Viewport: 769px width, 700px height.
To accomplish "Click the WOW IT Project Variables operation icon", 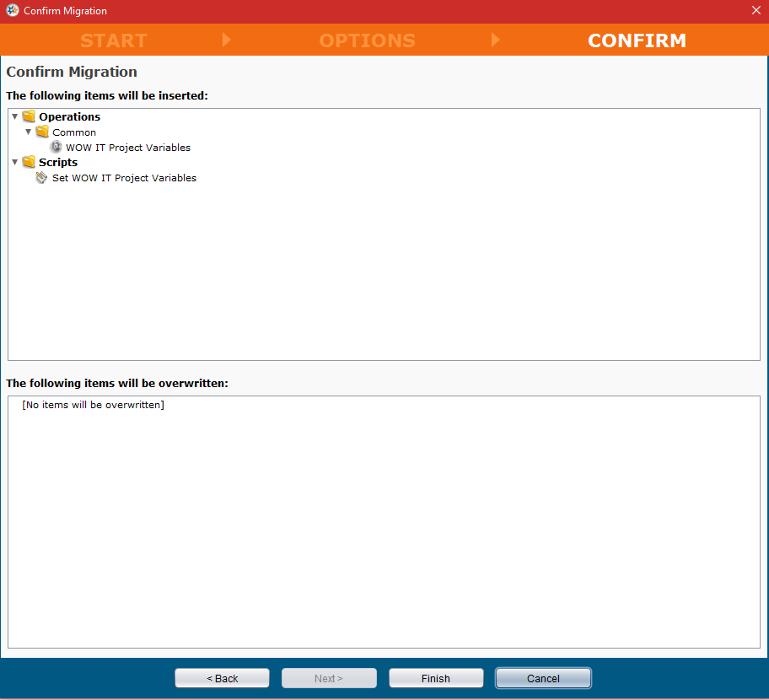I will click(56, 147).
